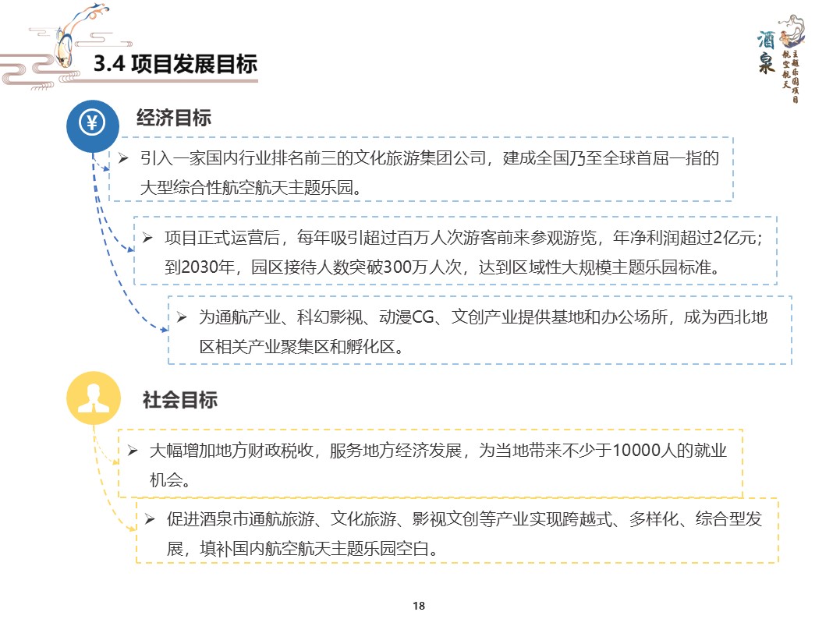Screen dimensions: 840x619
Task: Click the bullet arrow before '为通航产业'
Action: pyautogui.click(x=182, y=317)
